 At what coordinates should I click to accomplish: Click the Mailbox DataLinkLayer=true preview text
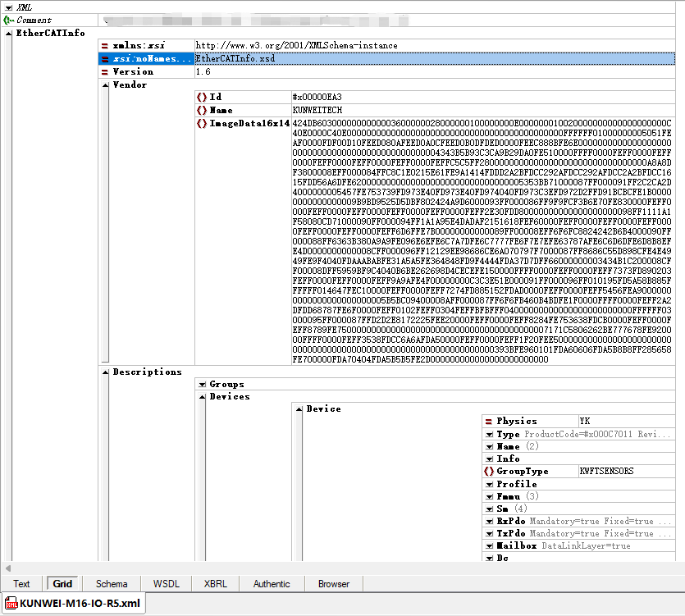coord(587,545)
